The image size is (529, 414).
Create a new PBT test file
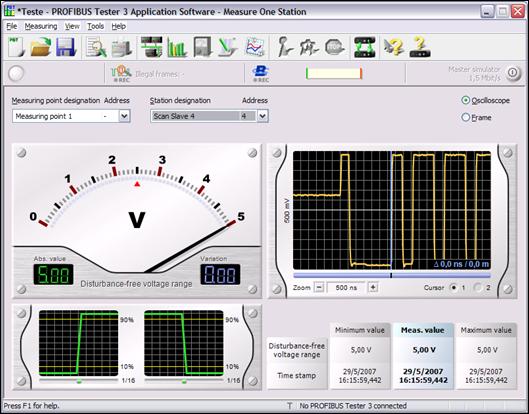point(16,47)
